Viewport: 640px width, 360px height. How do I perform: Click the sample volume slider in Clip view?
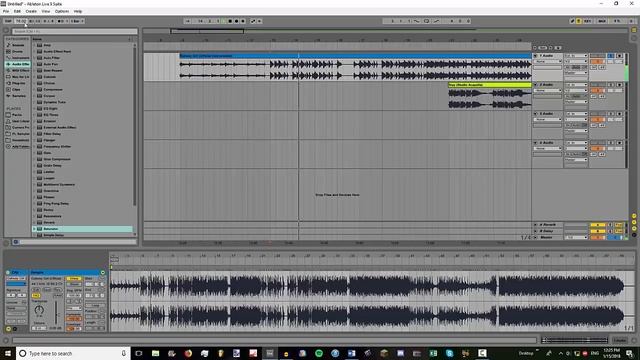(x=56, y=313)
